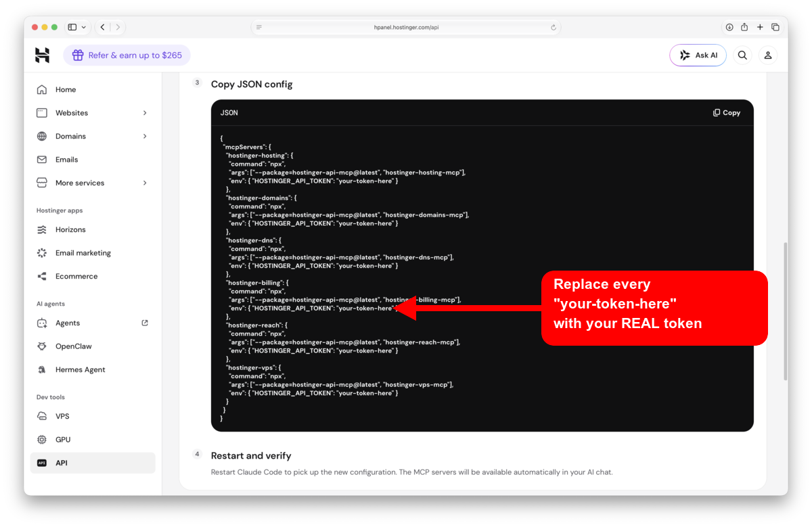Image resolution: width=812 pixels, height=527 pixels.
Task: Click the GPU chip icon
Action: click(x=42, y=440)
